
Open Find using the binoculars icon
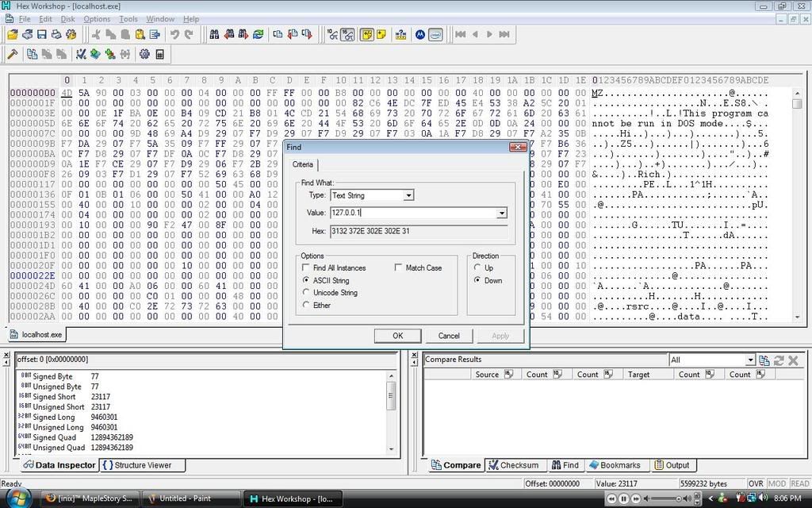214,35
